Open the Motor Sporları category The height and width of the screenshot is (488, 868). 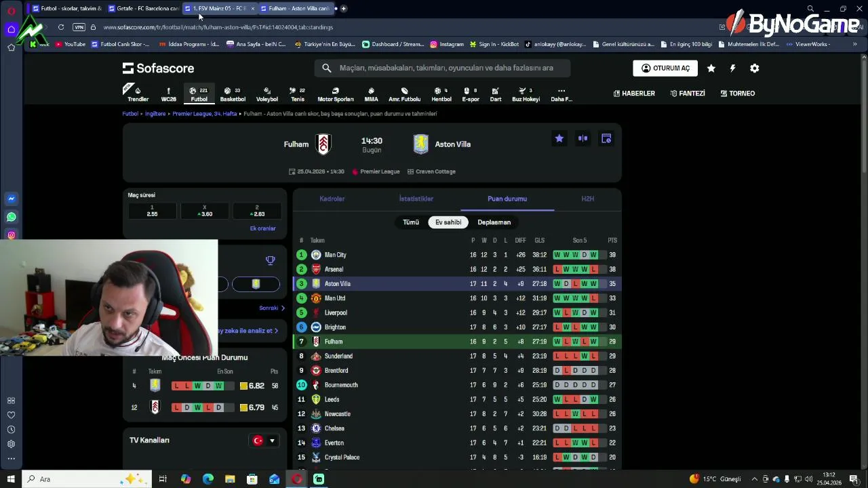pyautogui.click(x=335, y=94)
